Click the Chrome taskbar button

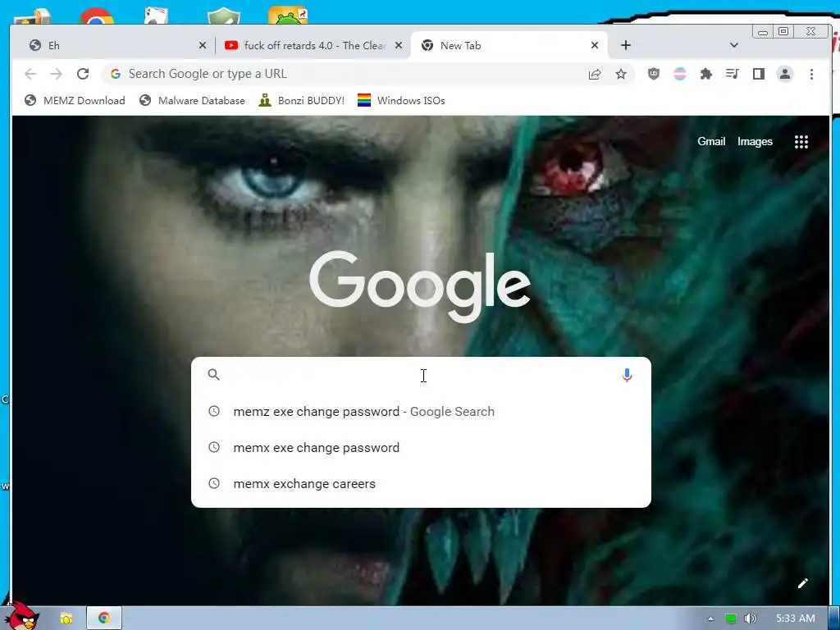point(104,619)
